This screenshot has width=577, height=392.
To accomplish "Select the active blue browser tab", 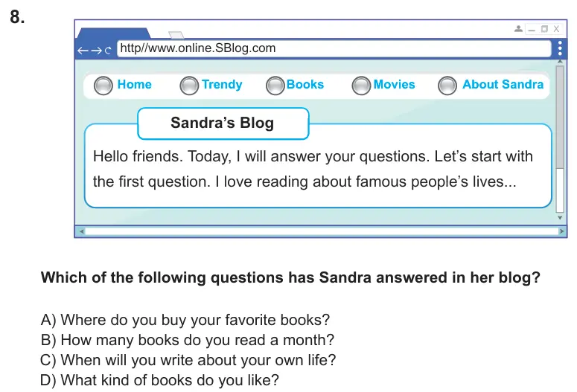I will coord(114,33).
